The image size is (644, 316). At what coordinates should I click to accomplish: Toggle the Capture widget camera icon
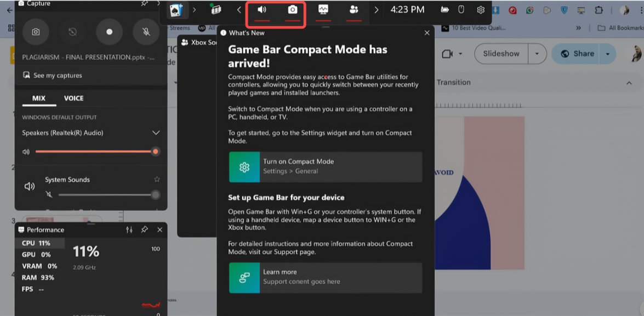[293, 10]
